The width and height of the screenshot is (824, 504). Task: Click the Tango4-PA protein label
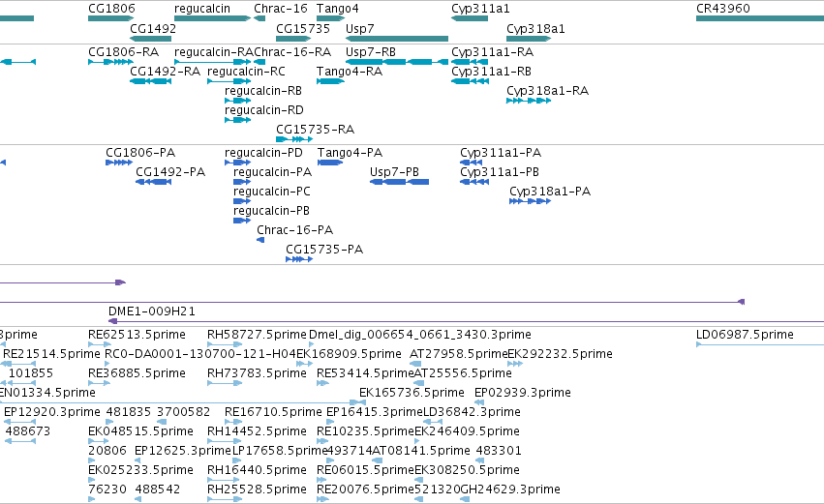tap(350, 153)
